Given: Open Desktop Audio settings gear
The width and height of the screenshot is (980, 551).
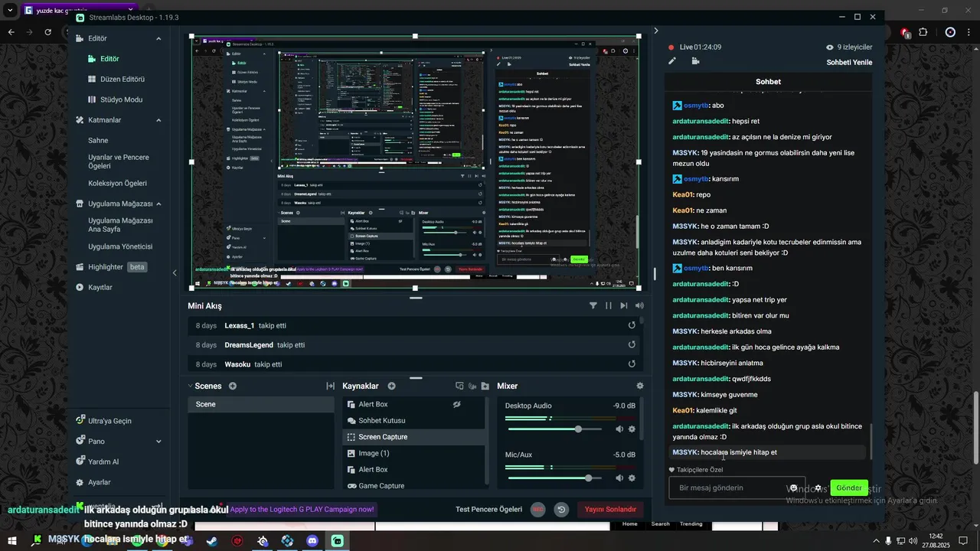Looking at the screenshot, I should (632, 429).
